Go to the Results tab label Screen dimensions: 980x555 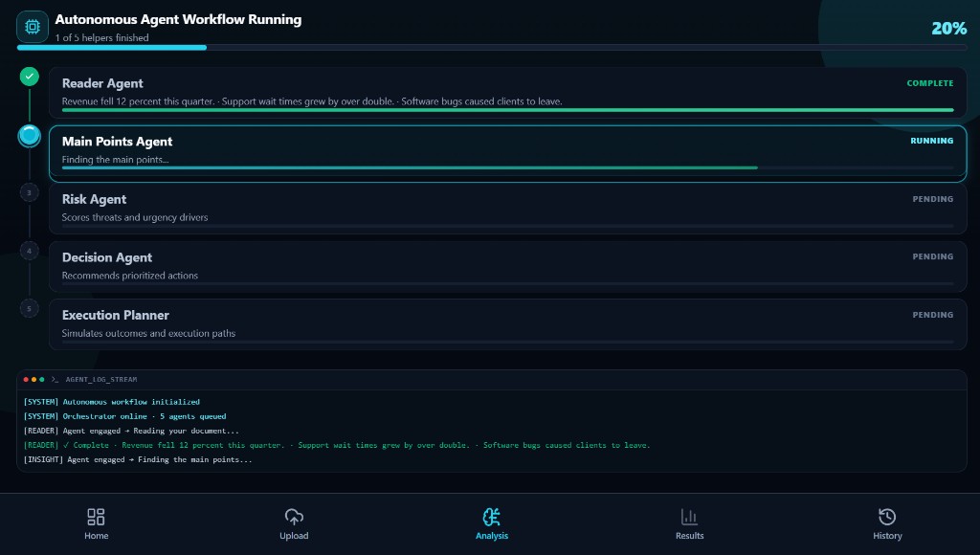click(x=689, y=536)
